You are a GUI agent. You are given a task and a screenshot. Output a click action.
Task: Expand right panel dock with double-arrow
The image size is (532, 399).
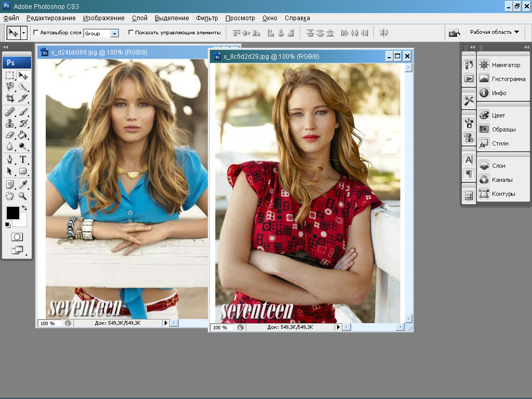click(x=526, y=47)
